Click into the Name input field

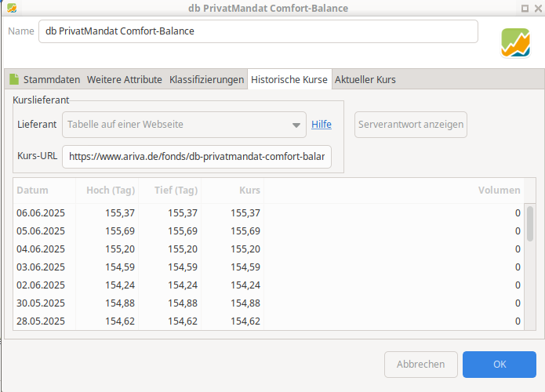click(258, 31)
